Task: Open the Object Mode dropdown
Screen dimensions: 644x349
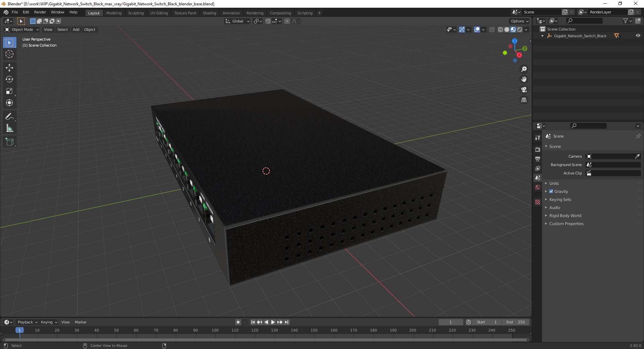Action: tap(22, 30)
